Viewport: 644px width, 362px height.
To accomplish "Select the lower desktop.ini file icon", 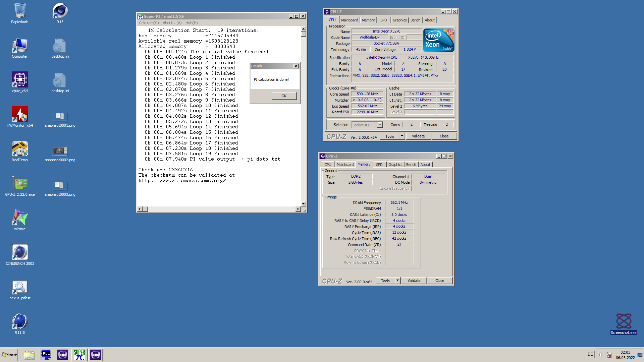I will click(60, 82).
